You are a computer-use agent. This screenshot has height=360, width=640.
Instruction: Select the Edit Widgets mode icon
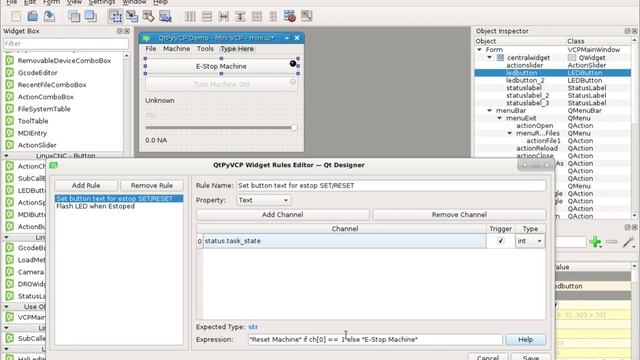pos(116,16)
